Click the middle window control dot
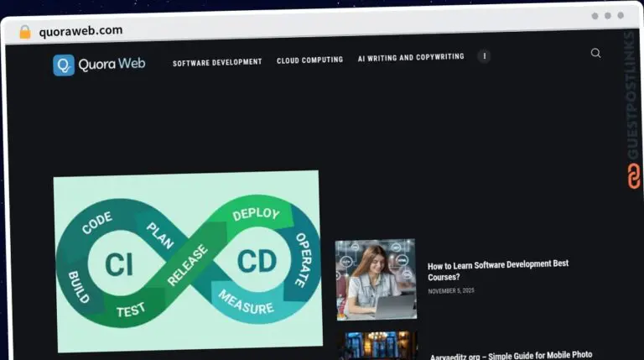The image size is (644, 360). (x=608, y=16)
